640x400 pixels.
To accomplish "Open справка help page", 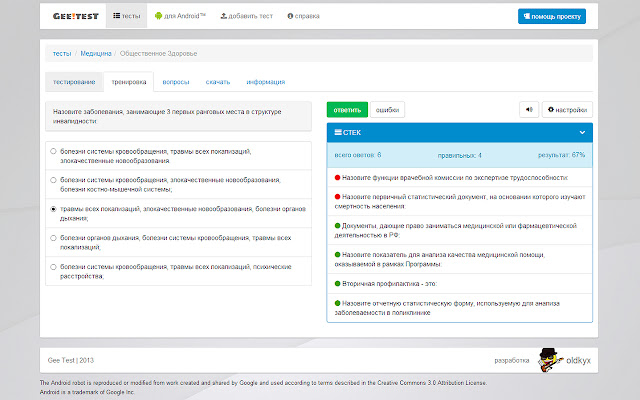I will pos(303,16).
